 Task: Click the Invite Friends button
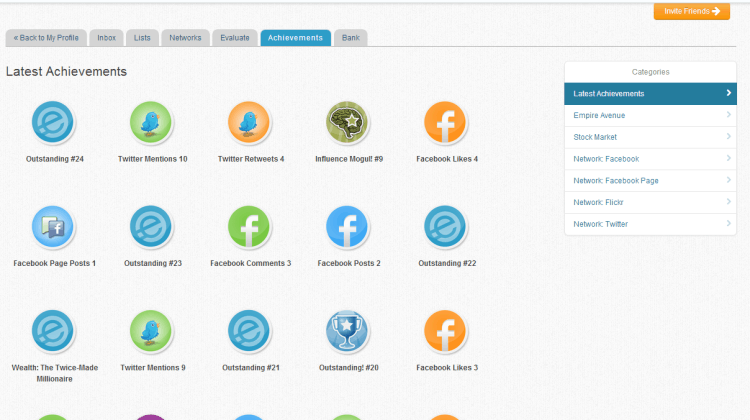point(692,11)
